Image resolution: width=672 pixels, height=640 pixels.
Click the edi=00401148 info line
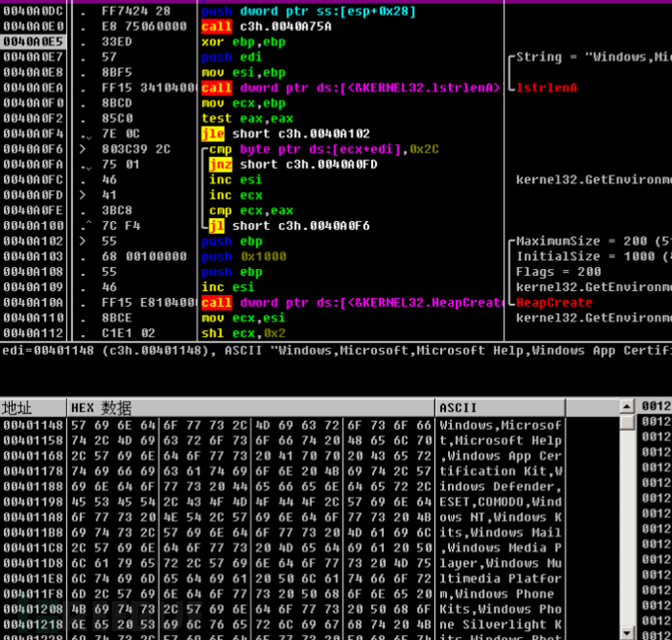[x=292, y=350]
